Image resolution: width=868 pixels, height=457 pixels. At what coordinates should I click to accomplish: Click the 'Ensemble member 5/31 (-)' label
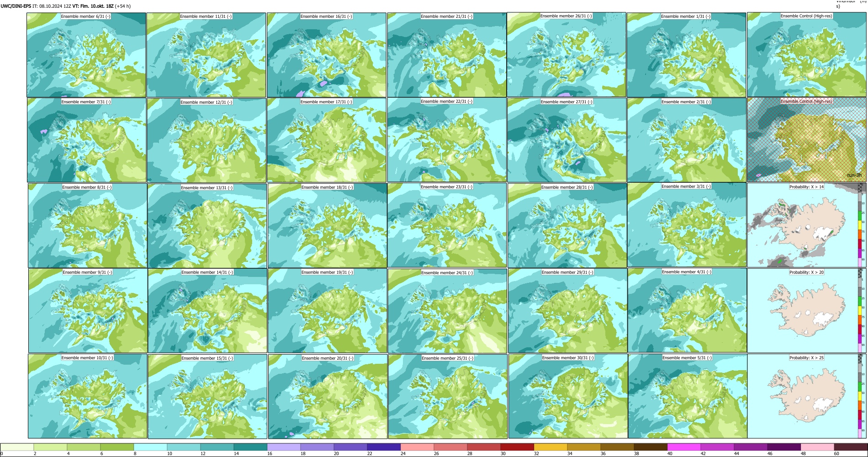point(687,358)
